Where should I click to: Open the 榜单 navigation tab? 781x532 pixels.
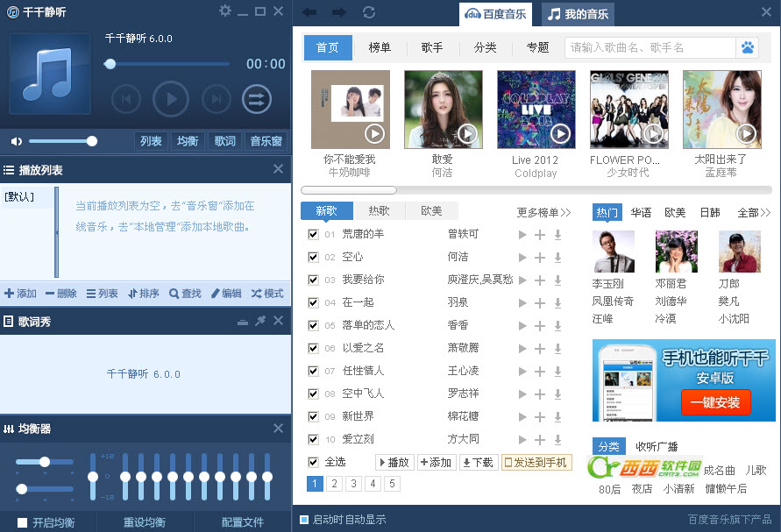pos(380,48)
